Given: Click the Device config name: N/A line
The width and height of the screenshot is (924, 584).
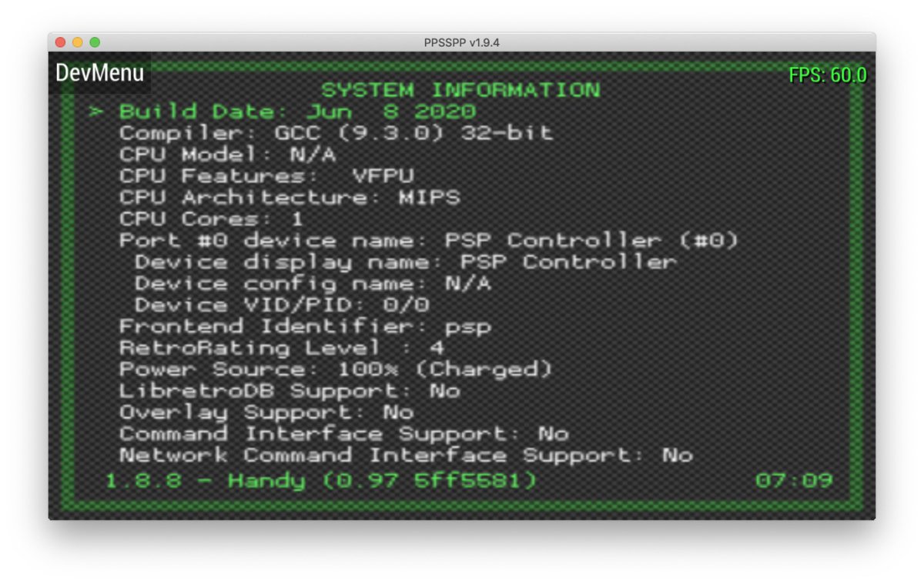Looking at the screenshot, I should [x=313, y=284].
